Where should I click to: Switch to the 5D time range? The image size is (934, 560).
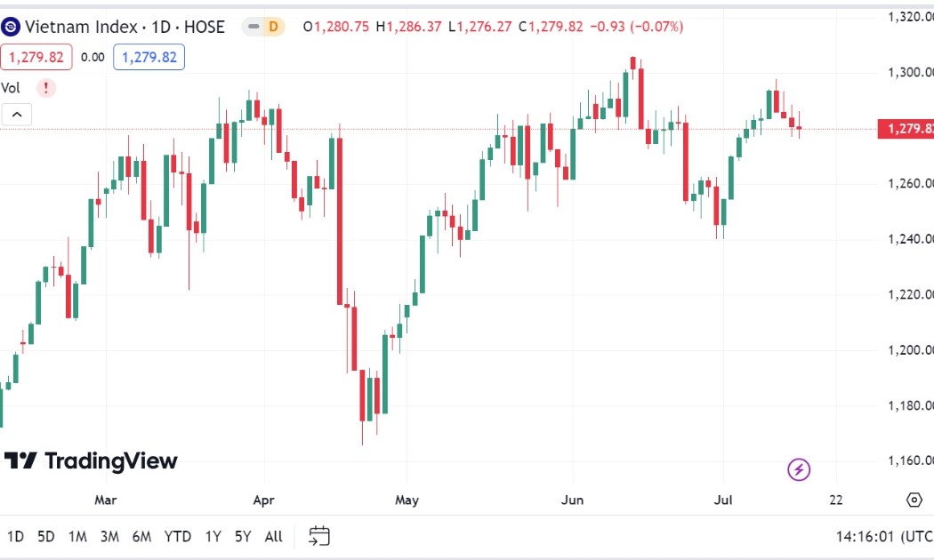(x=46, y=537)
